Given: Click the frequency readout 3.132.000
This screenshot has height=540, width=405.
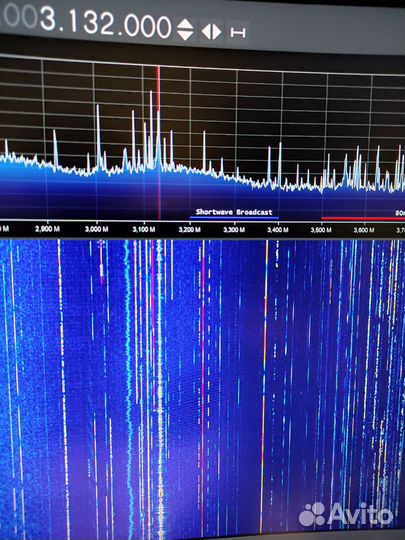Looking at the screenshot, I should pyautogui.click(x=106, y=23).
